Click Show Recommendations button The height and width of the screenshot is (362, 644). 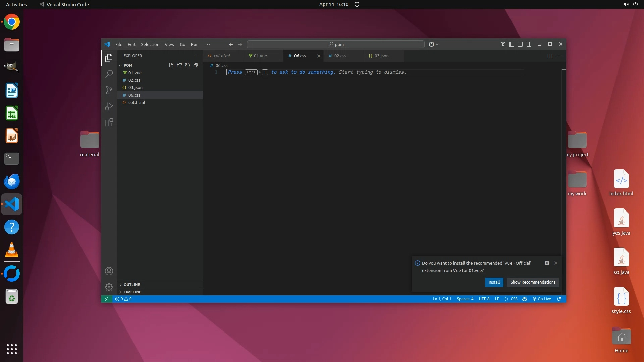pos(533,282)
